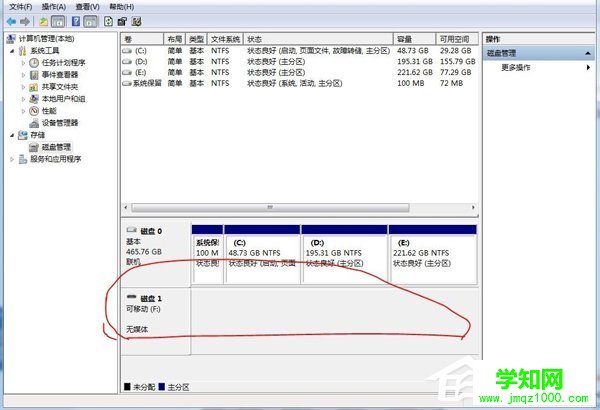Sort by the 文件系统 column header

click(x=225, y=39)
